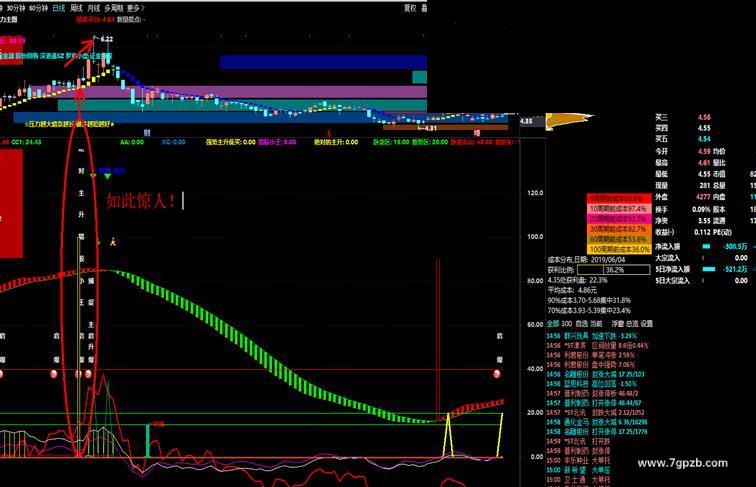Image resolution: width=756 pixels, height=487 pixels.
Task: Click the 浮窗 floating window button
Action: click(618, 324)
